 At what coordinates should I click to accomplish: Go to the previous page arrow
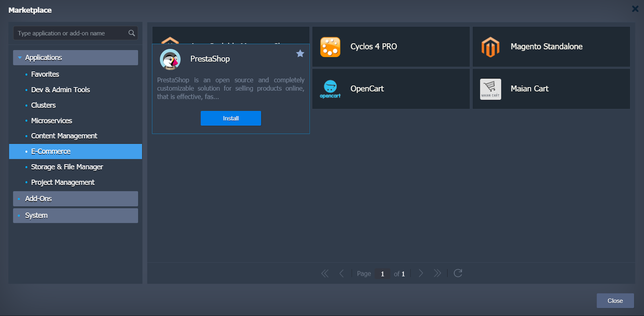[341, 274]
